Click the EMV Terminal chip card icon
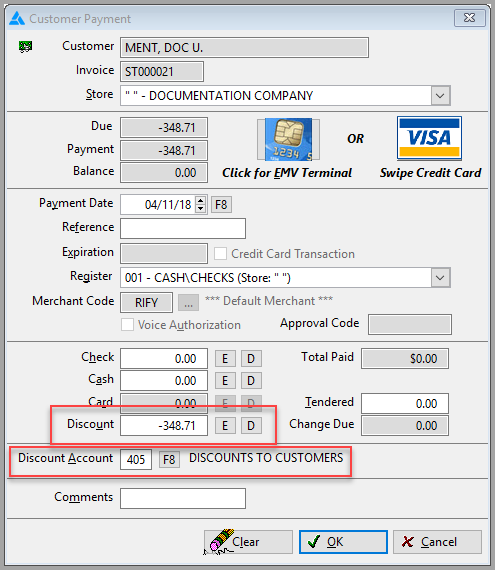Screen dimensions: 495x570 (x=288, y=139)
